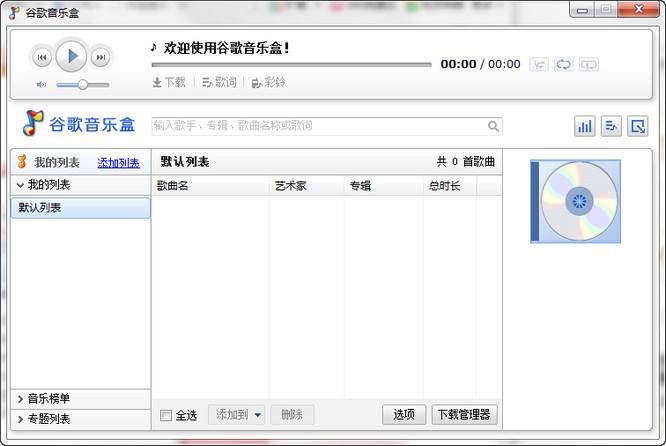Click the playback progress bar
Image resolution: width=666 pixels, height=446 pixels.
(291, 65)
